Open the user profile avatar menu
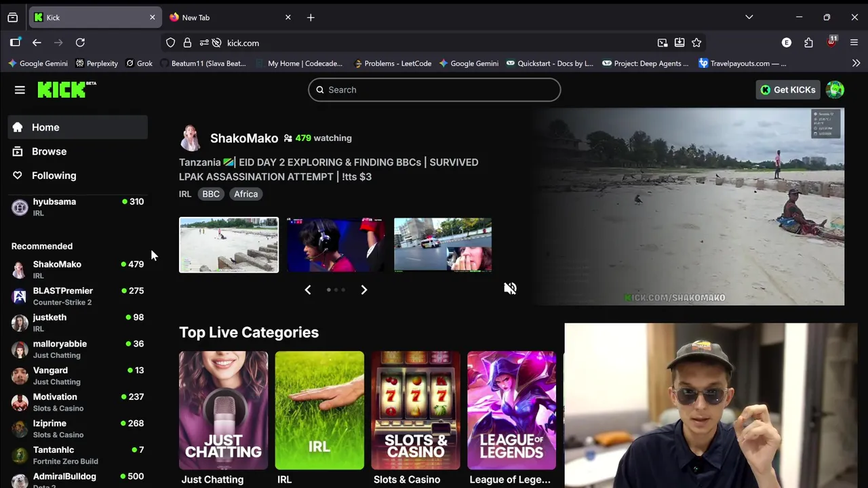The image size is (868, 488). [x=835, y=89]
